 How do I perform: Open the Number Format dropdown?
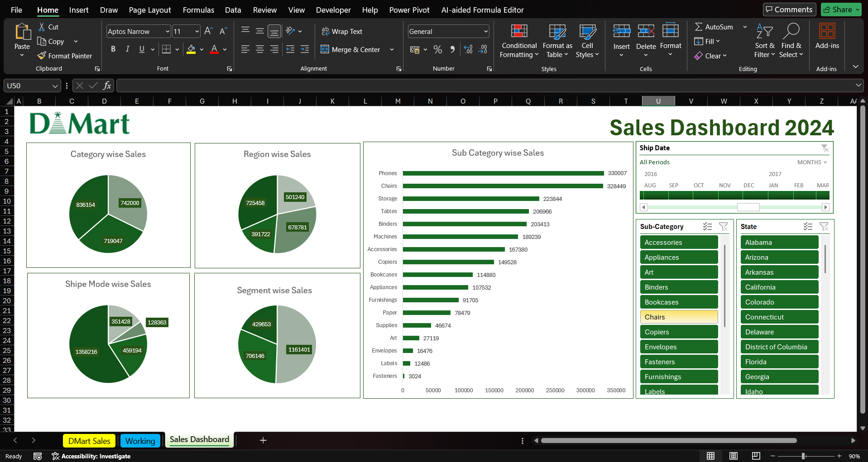tap(485, 31)
